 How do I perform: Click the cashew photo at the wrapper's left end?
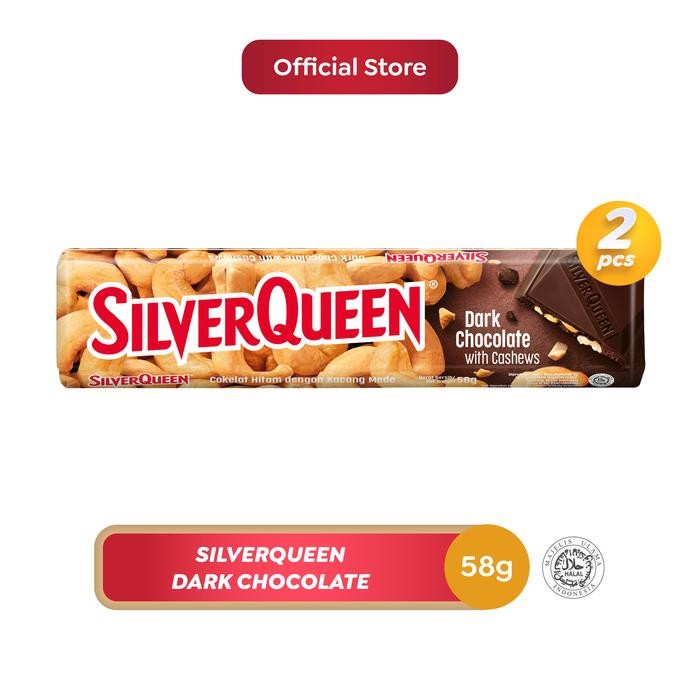[74, 318]
